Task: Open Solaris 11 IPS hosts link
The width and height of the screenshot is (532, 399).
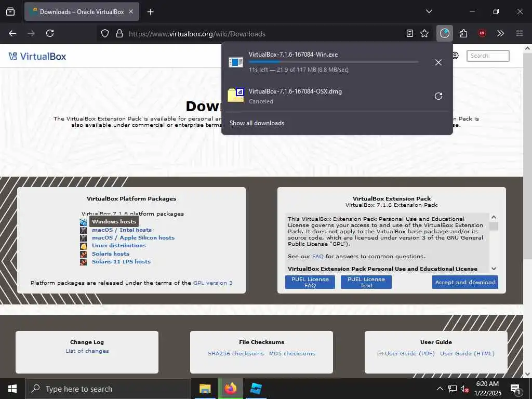Action: tap(121, 261)
